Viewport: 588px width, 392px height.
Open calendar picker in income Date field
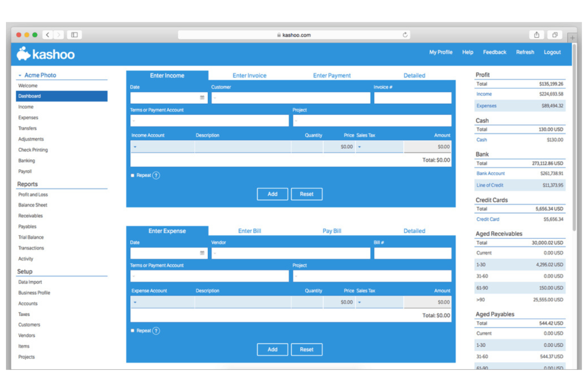point(203,97)
